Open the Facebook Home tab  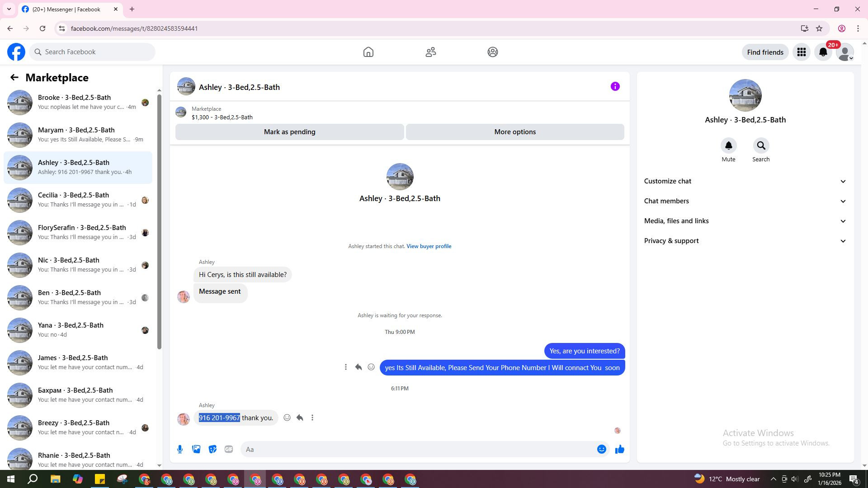pyautogui.click(x=368, y=52)
